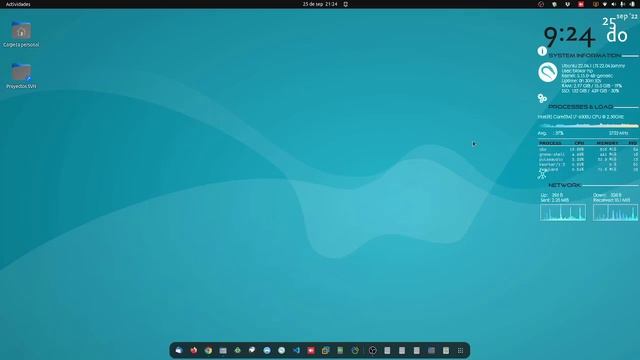Open the first document icon right of OBS
Viewport: 640px width, 360px height.
tap(387, 350)
